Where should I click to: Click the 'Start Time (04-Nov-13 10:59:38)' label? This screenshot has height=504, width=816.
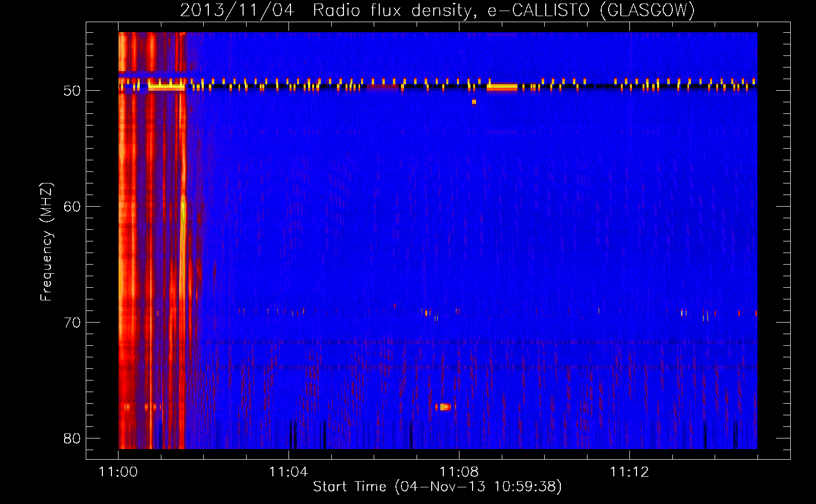[x=437, y=487]
